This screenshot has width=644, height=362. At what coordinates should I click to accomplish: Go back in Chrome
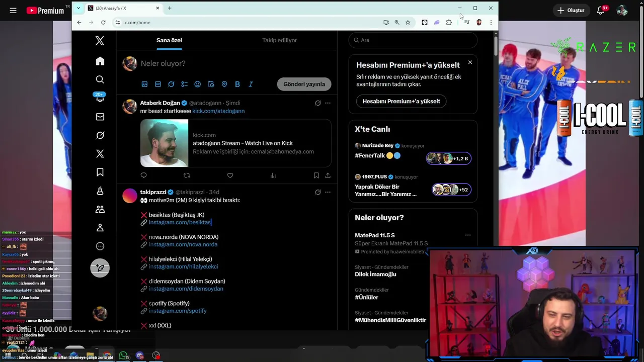(x=79, y=23)
